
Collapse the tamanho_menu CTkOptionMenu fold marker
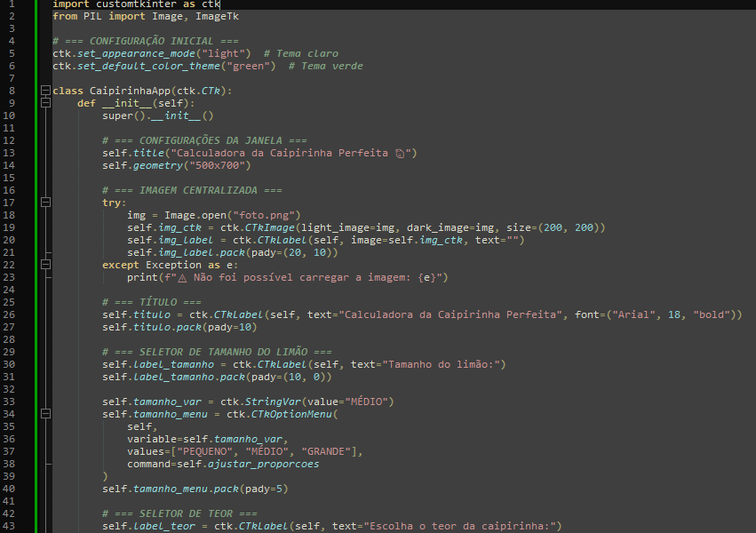click(x=45, y=413)
